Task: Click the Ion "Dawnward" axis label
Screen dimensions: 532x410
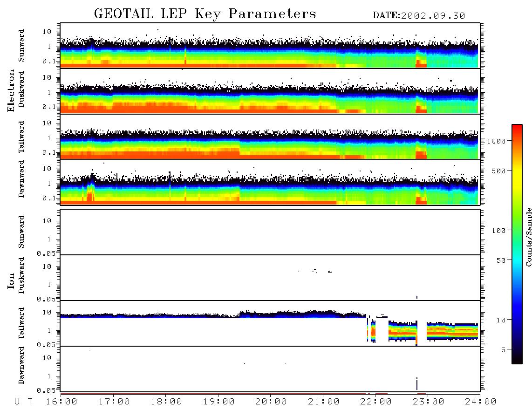Action: (21, 365)
